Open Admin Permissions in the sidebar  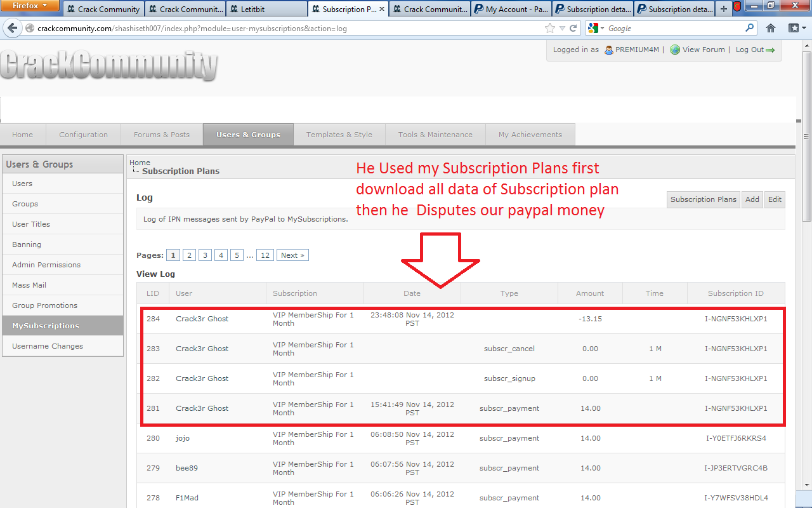(x=63, y=265)
